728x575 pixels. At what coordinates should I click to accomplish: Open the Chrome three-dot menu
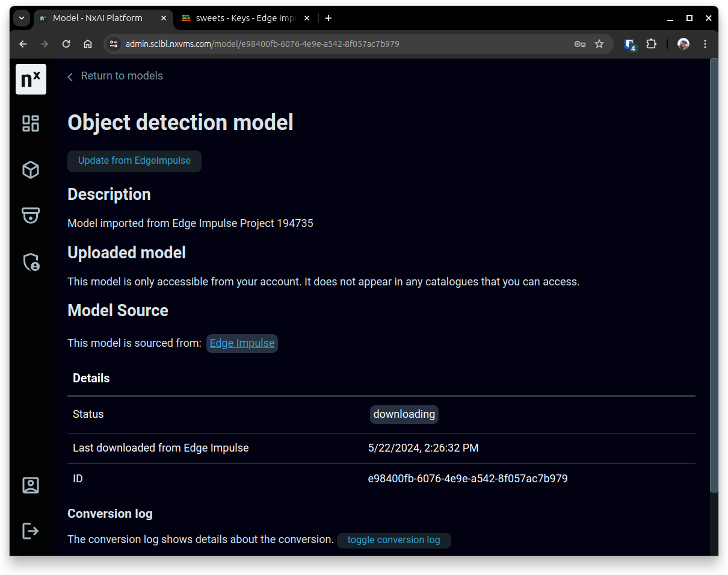click(705, 44)
